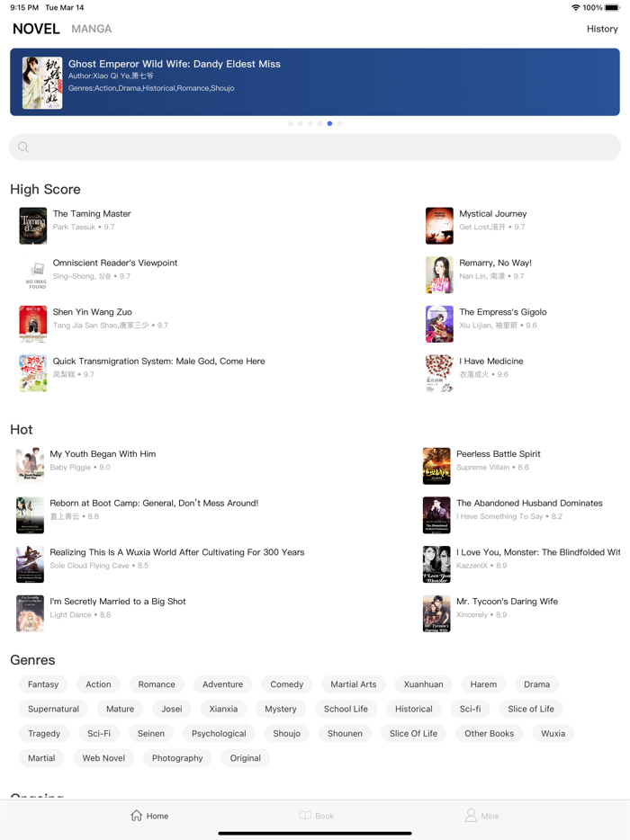Focus the search input field

[315, 147]
